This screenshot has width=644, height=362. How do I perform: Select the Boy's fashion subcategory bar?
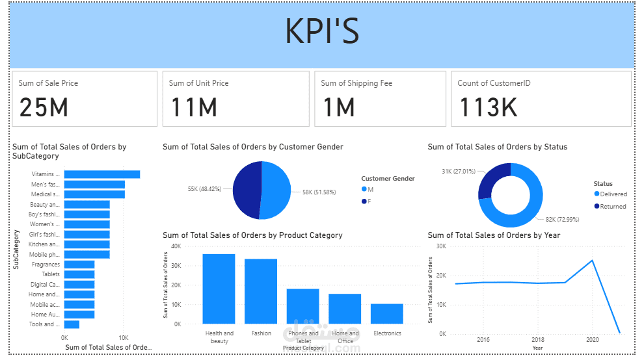click(x=87, y=214)
